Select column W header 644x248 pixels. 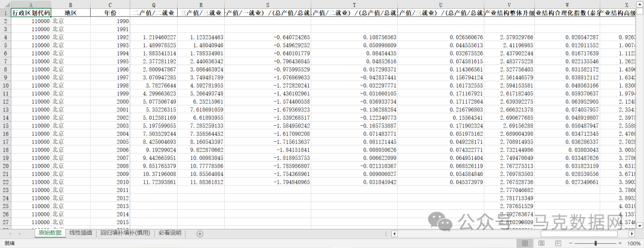567,5
